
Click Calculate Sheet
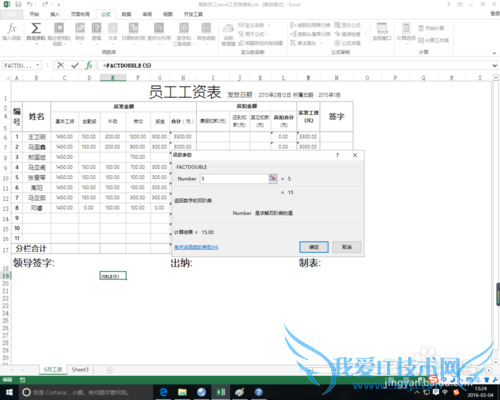tap(433, 40)
